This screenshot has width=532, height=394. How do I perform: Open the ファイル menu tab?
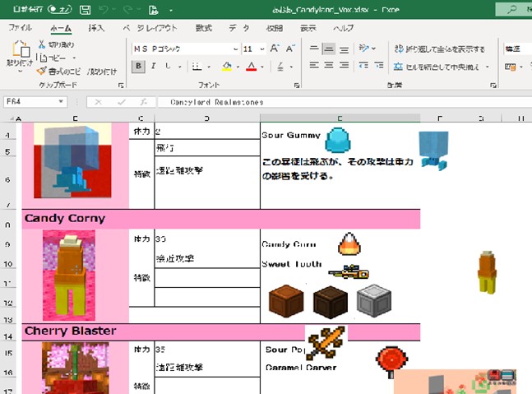pos(20,28)
